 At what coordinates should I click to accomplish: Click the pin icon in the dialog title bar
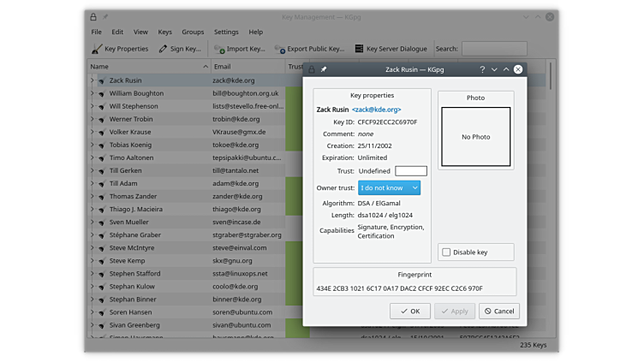pos(324,69)
